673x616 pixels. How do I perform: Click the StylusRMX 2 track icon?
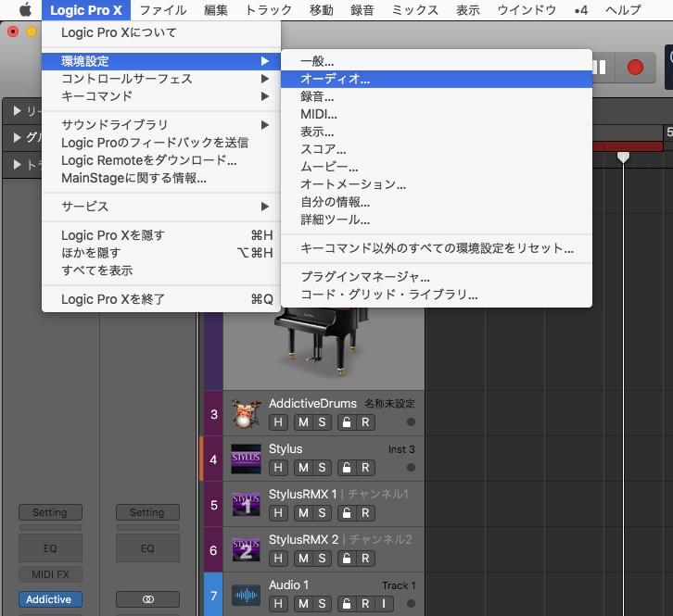pyautogui.click(x=246, y=550)
